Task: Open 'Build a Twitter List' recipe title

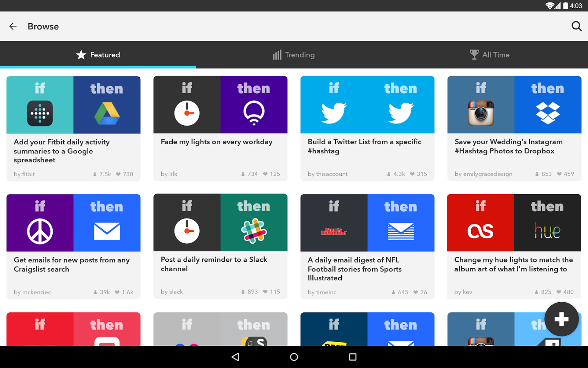Action: point(365,146)
